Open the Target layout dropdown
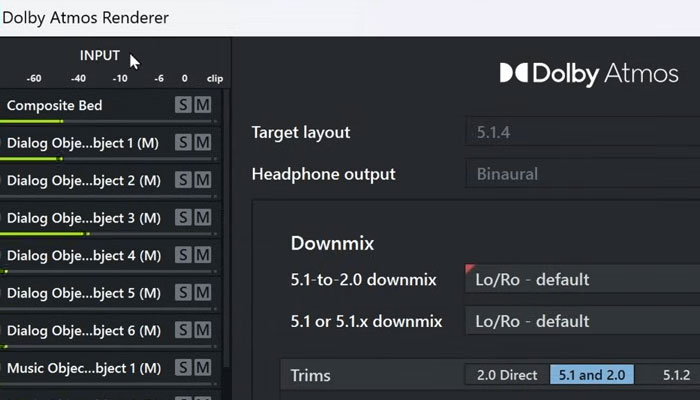This screenshot has width=700, height=400. coord(581,132)
